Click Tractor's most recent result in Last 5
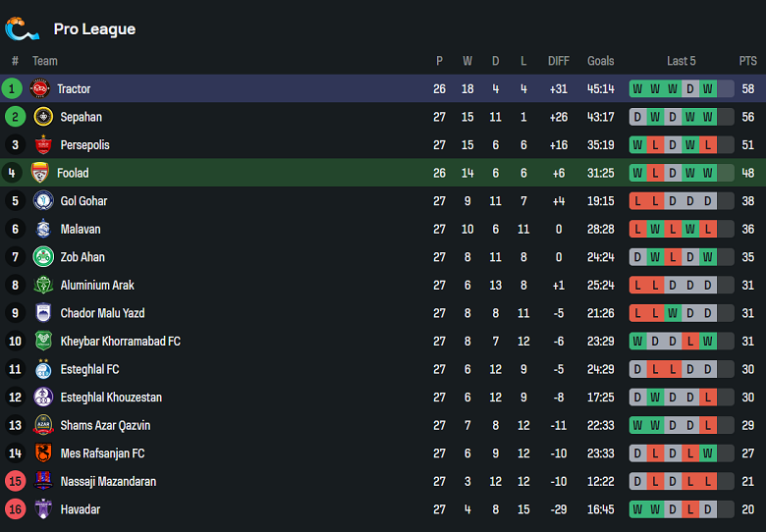The image size is (766, 532). pyautogui.click(x=708, y=89)
